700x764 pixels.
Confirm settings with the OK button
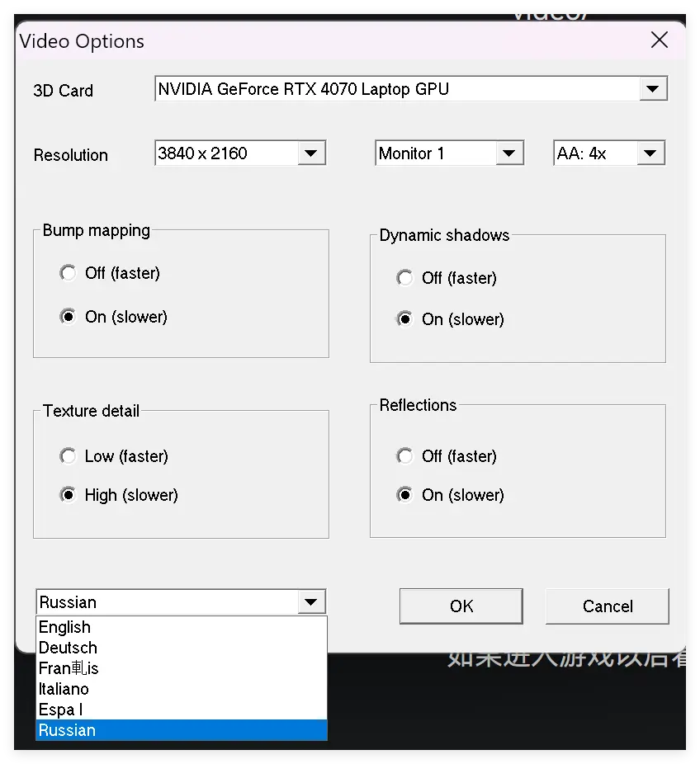461,606
